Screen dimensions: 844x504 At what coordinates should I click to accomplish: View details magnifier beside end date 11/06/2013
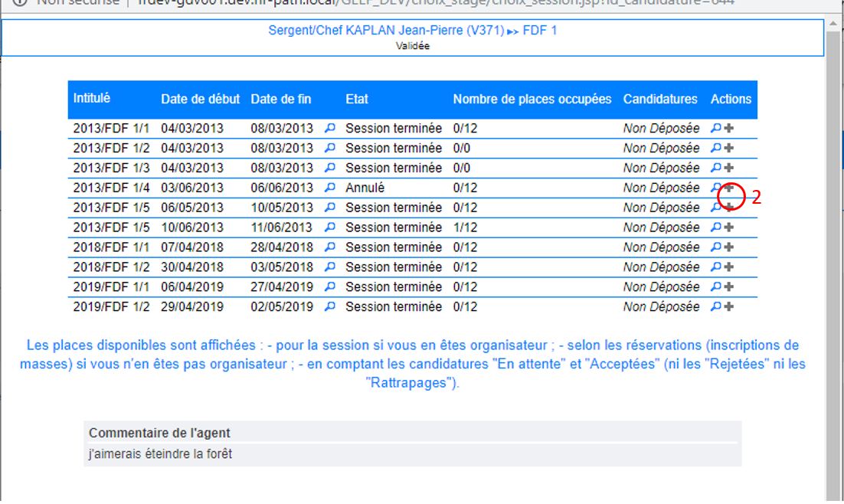point(330,227)
